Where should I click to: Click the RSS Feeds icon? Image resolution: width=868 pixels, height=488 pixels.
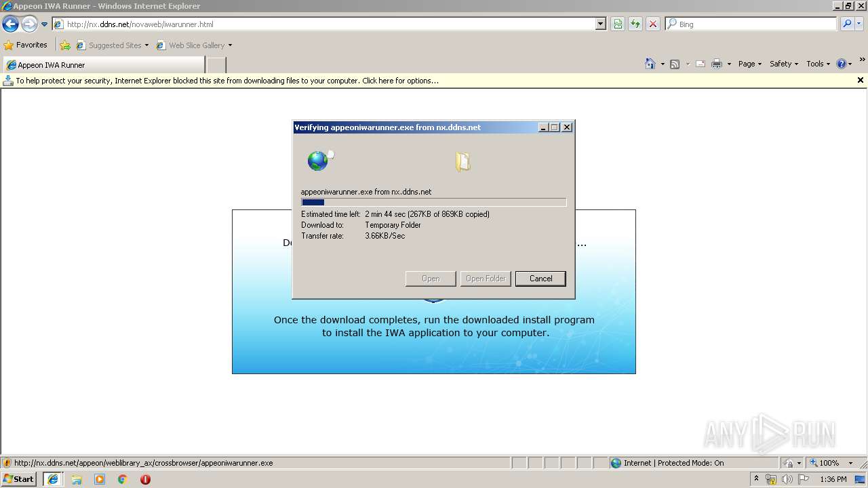(675, 64)
